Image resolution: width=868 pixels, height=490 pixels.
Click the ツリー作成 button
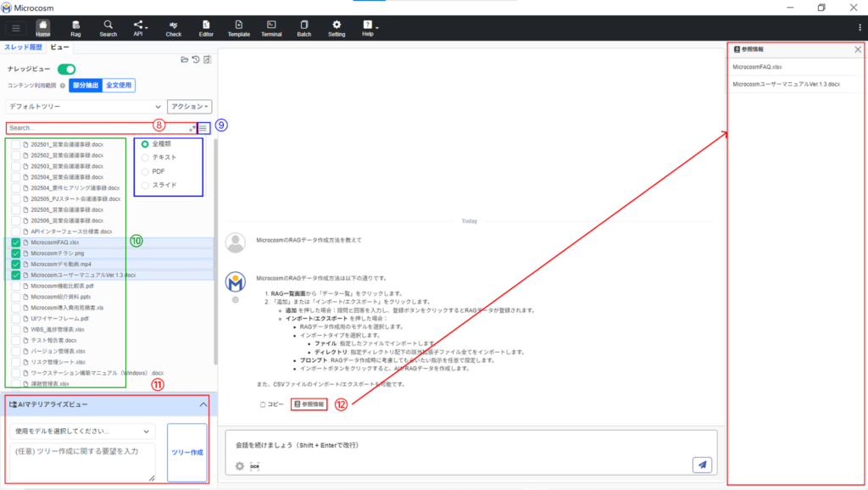(187, 453)
